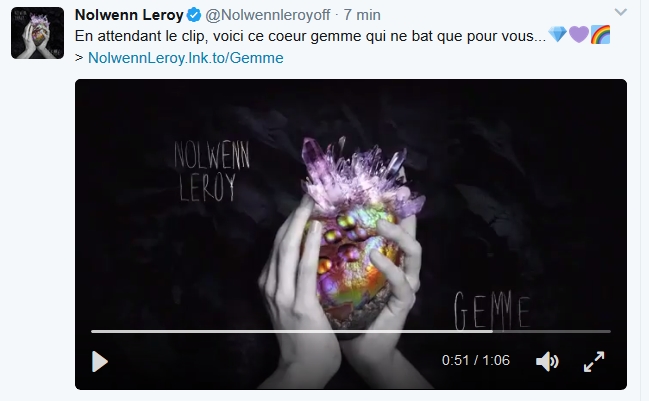Jump to the unplayed end of the progress bar
Screen dimensions: 649x401
click(552, 331)
